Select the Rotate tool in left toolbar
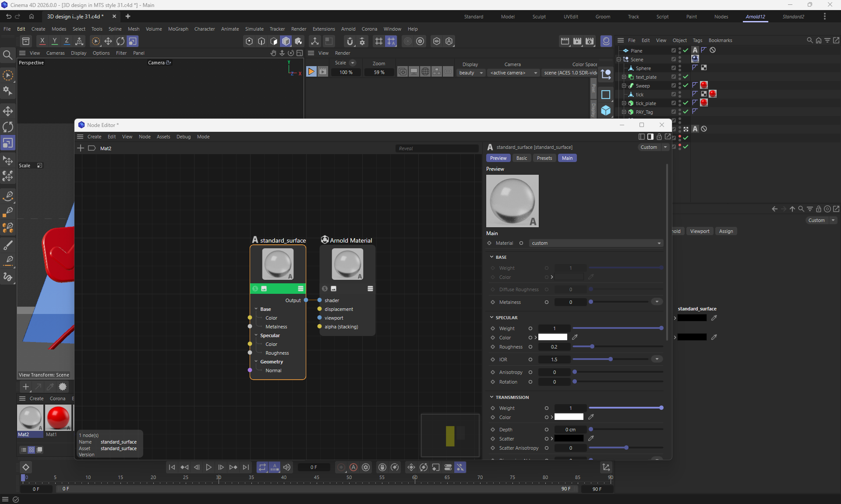The height and width of the screenshot is (504, 841). [x=8, y=127]
